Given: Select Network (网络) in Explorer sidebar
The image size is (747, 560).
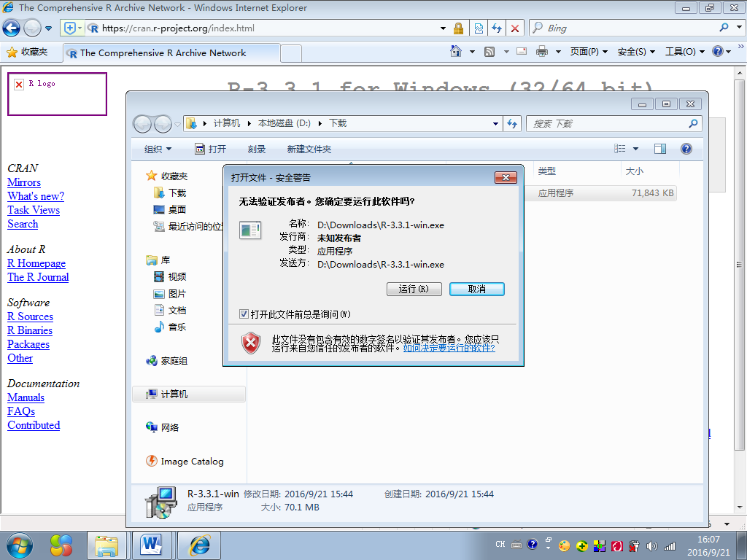Looking at the screenshot, I should (x=163, y=427).
